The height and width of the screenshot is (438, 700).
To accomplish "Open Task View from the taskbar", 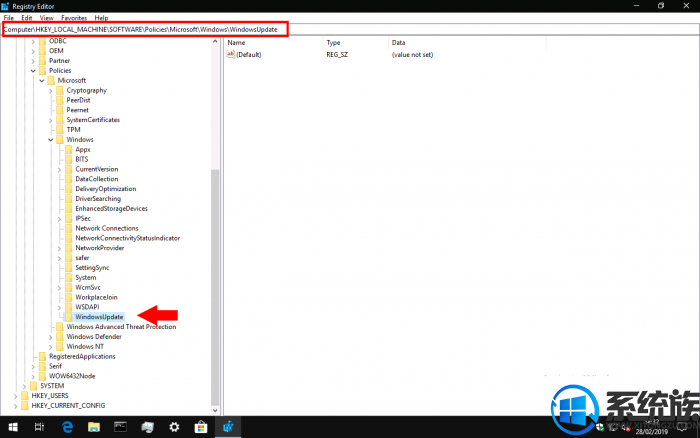I will pyautogui.click(x=39, y=427).
